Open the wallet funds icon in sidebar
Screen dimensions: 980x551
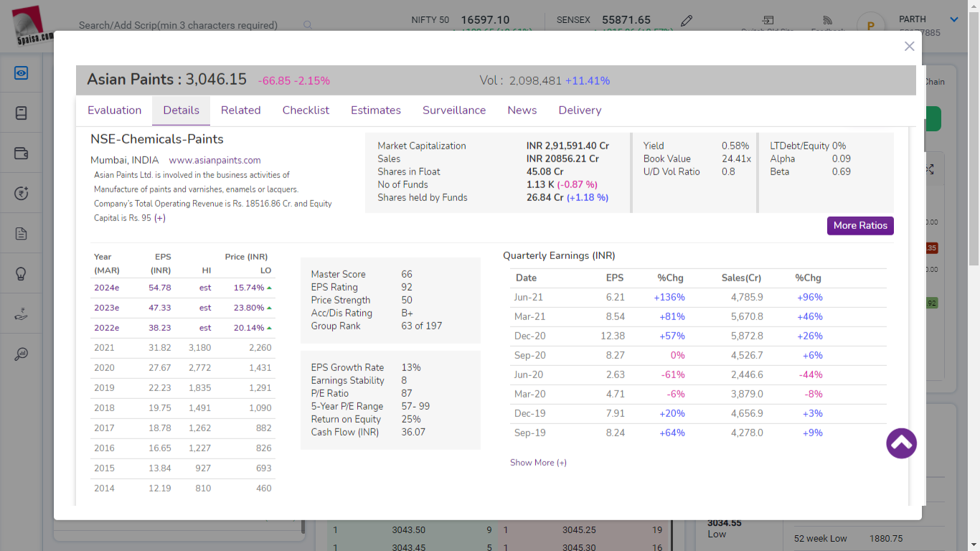point(21,153)
